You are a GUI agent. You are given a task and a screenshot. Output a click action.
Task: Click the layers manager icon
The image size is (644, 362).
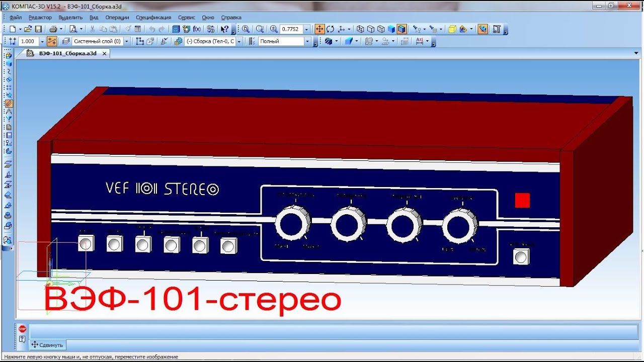(65, 41)
